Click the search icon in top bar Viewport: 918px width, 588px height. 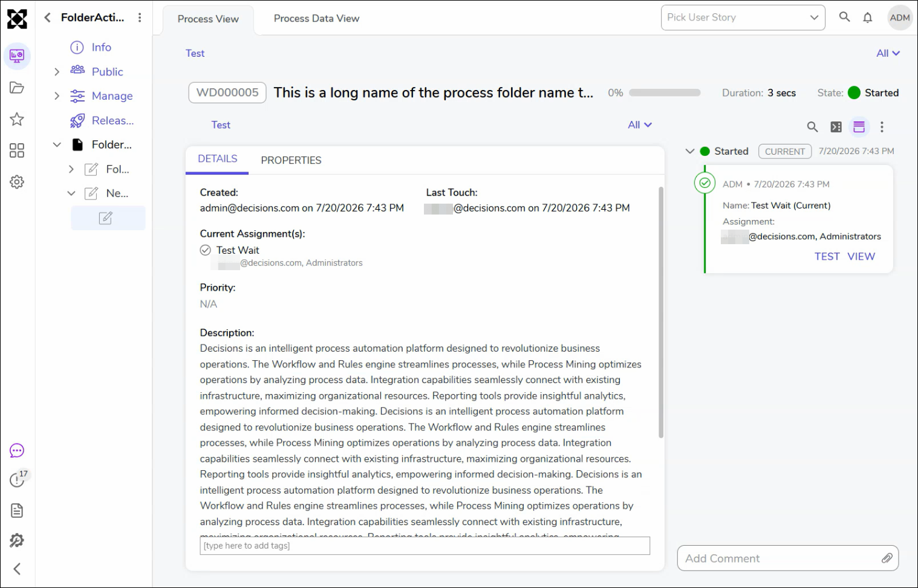click(845, 18)
